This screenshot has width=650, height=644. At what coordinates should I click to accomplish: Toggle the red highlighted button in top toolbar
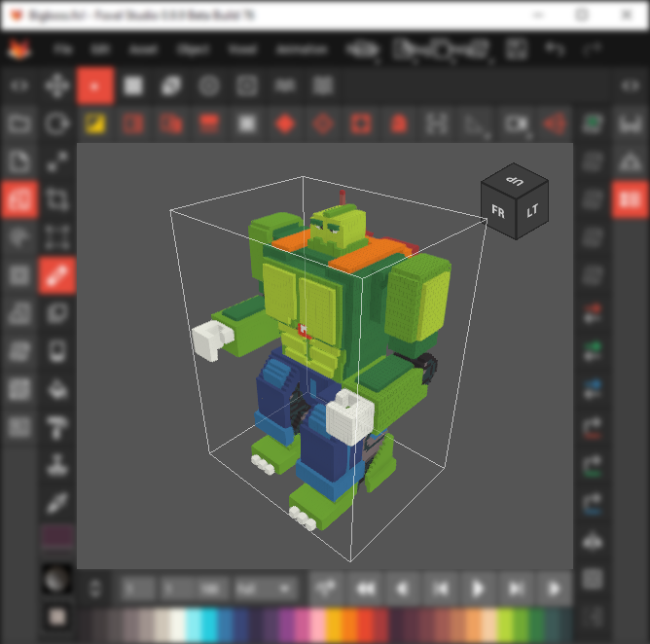point(95,87)
